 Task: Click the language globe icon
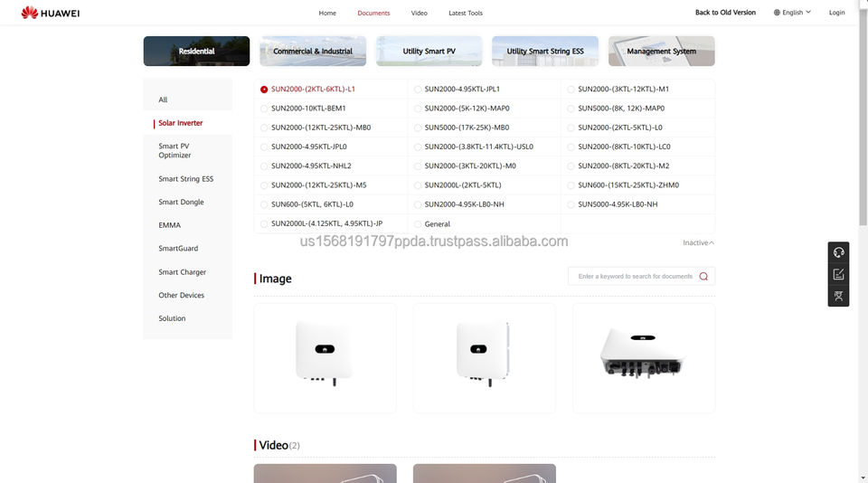[x=778, y=12]
